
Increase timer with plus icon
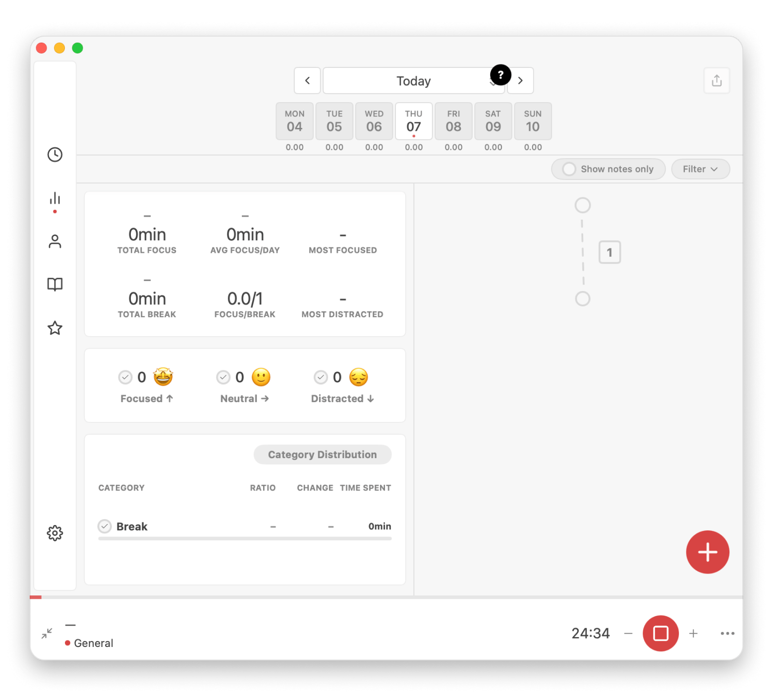(x=693, y=634)
